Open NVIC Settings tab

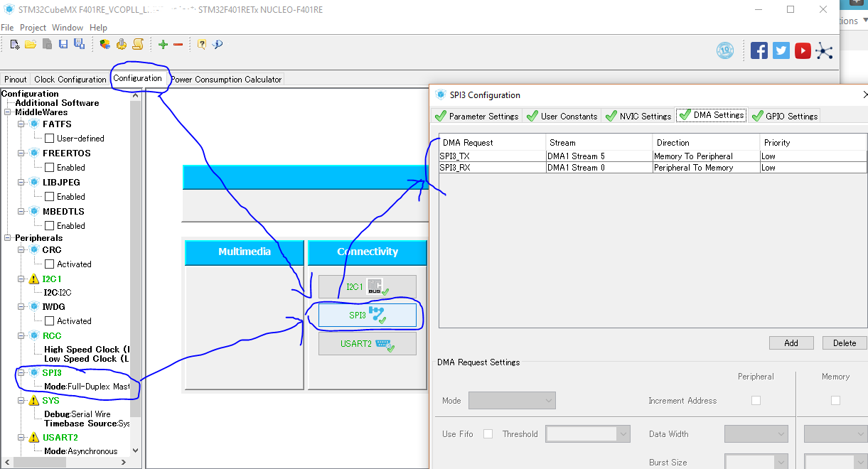click(638, 116)
